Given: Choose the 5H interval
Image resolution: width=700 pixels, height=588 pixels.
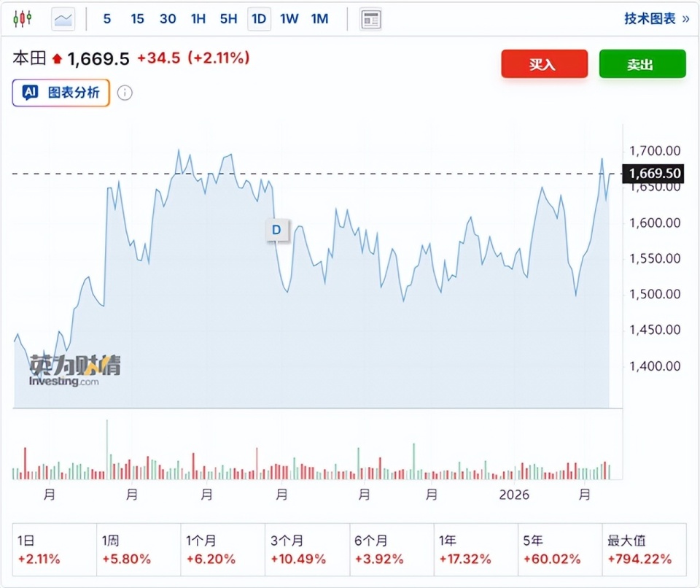Looking at the screenshot, I should 228,19.
